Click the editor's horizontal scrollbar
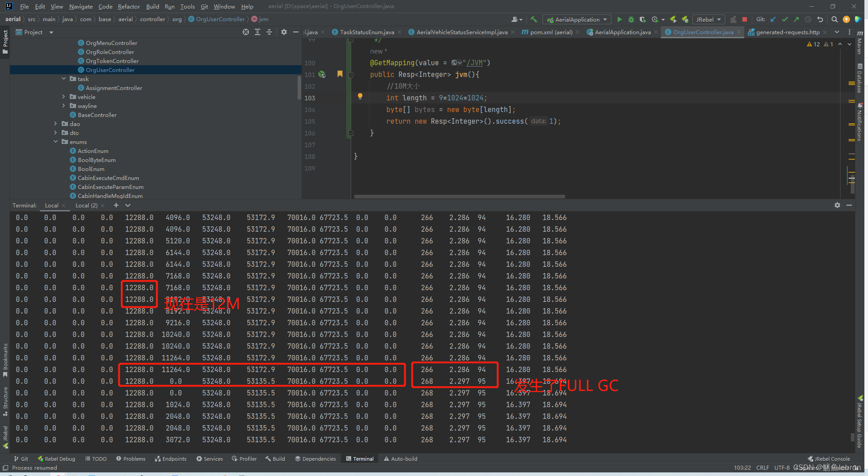868x476 pixels. 459,197
